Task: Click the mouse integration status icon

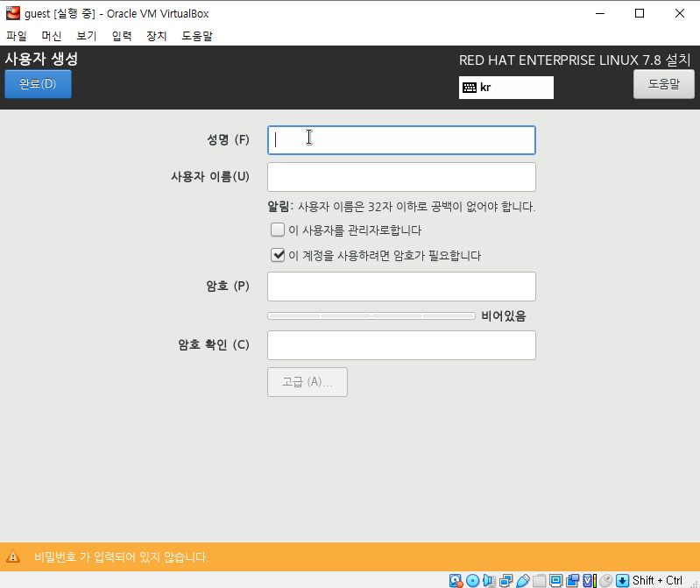Action: coord(605,580)
